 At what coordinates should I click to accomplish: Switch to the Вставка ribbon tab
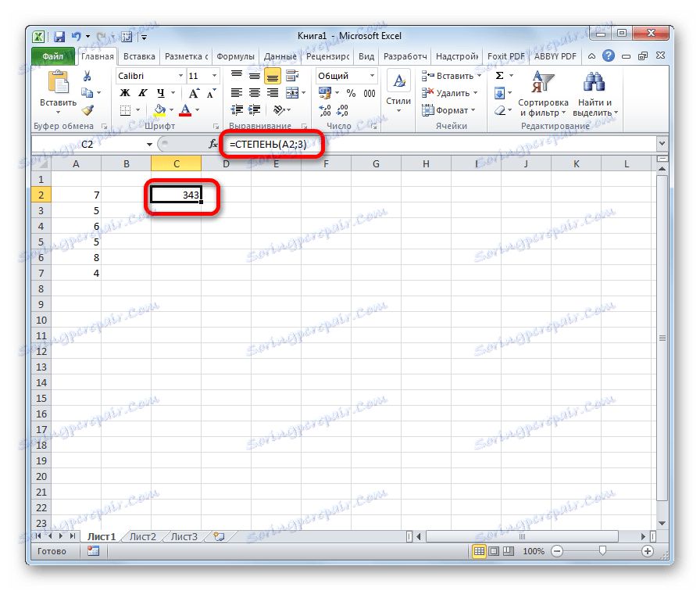(x=139, y=56)
